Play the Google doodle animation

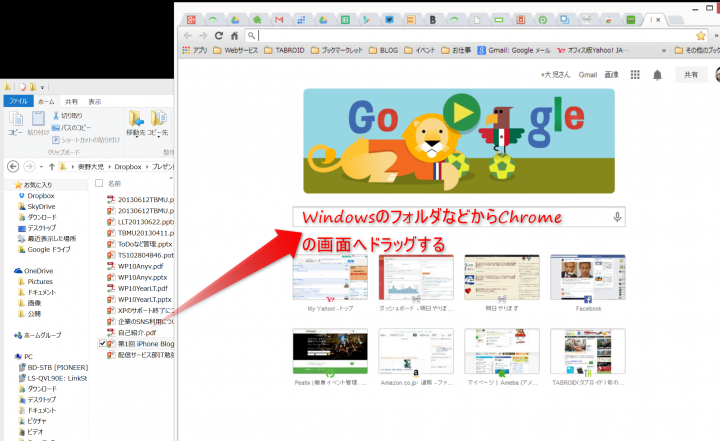tap(461, 113)
